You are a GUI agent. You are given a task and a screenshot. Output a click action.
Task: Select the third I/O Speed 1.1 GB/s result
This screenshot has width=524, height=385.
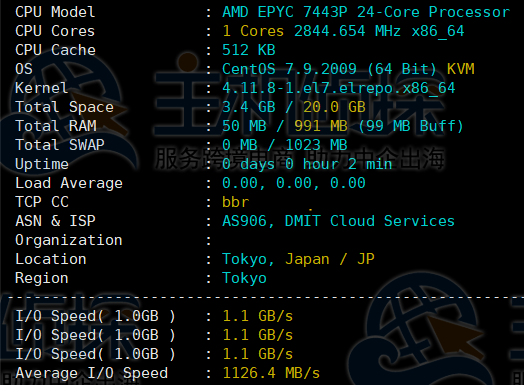click(258, 354)
